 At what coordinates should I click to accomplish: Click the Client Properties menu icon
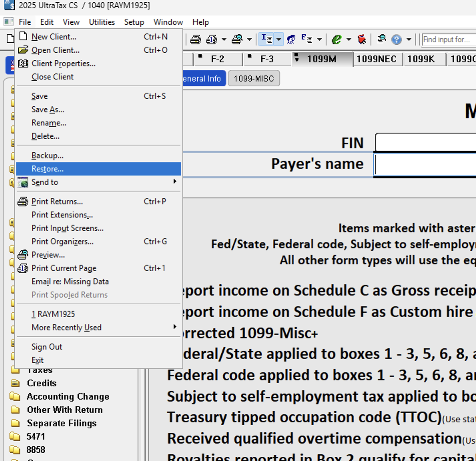23,63
